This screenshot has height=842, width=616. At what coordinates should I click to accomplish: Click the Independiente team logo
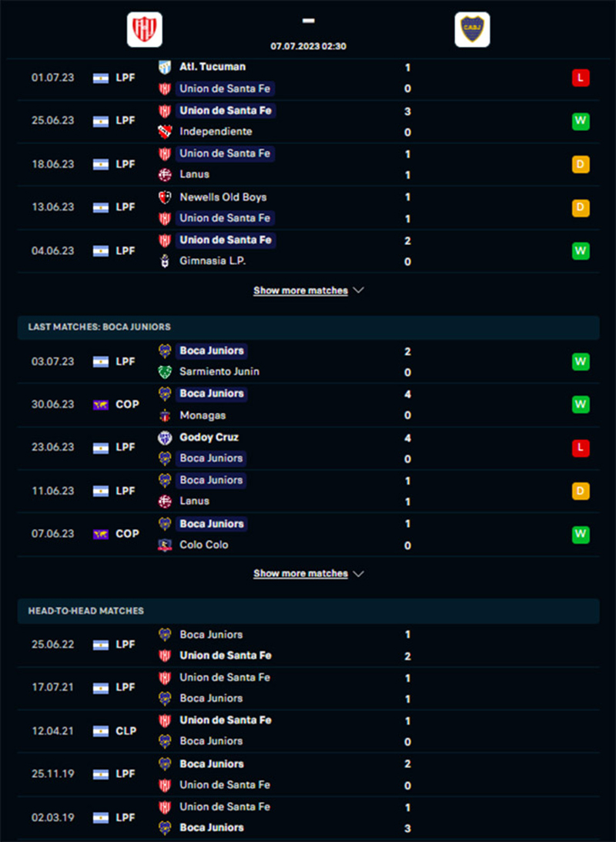click(x=165, y=132)
